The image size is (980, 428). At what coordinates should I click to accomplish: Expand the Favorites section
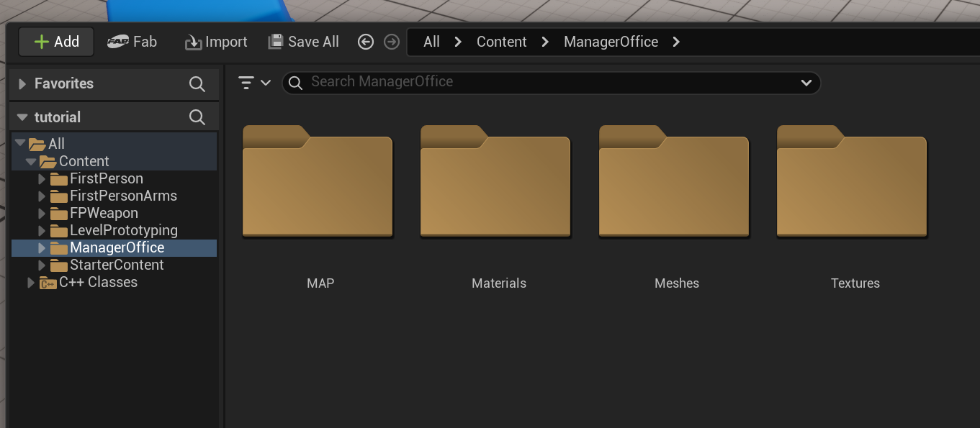pyautogui.click(x=23, y=84)
